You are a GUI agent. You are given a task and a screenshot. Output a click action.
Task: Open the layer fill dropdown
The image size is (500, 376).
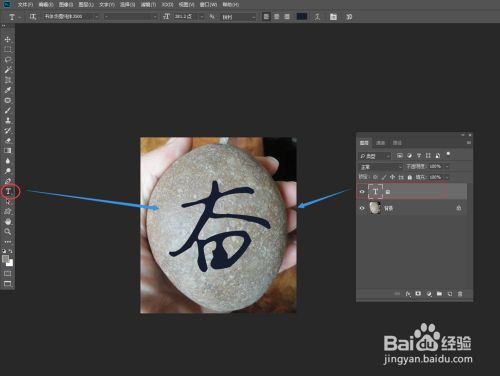point(447,177)
